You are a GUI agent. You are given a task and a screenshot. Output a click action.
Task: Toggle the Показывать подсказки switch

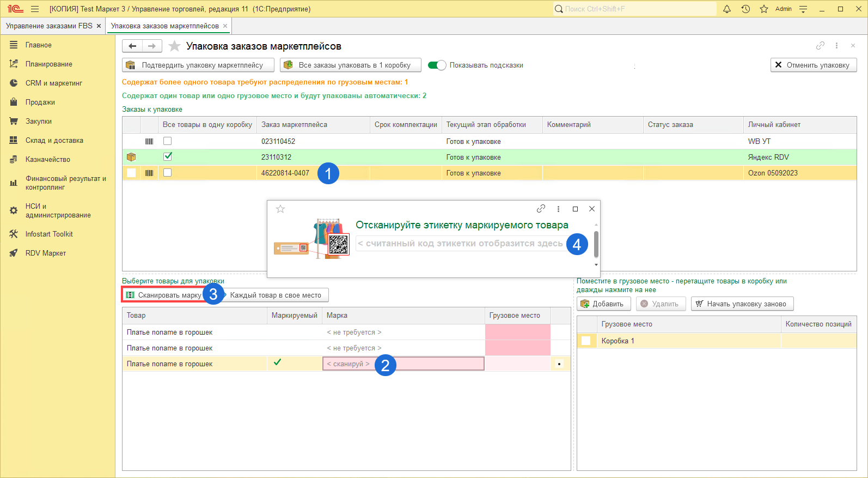(437, 65)
